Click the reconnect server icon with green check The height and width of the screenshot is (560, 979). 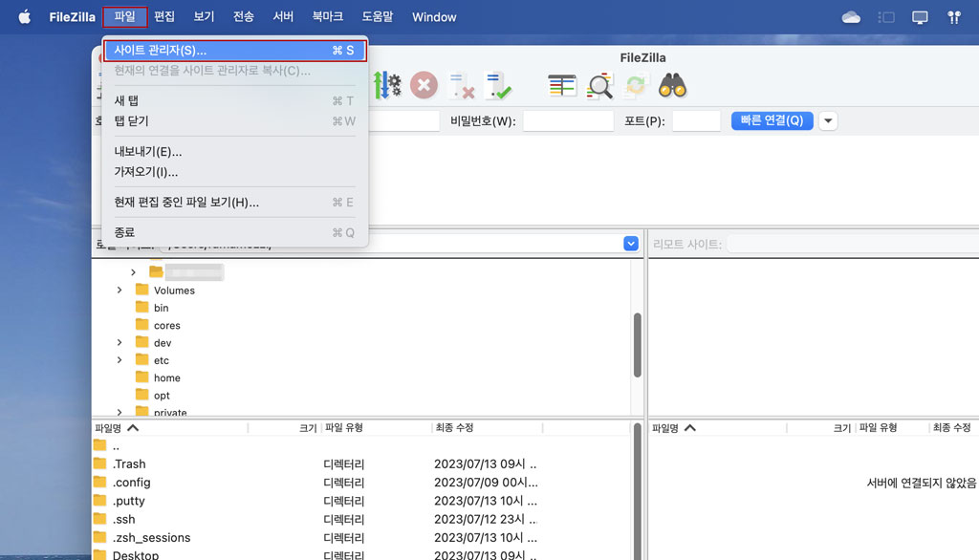click(x=497, y=85)
